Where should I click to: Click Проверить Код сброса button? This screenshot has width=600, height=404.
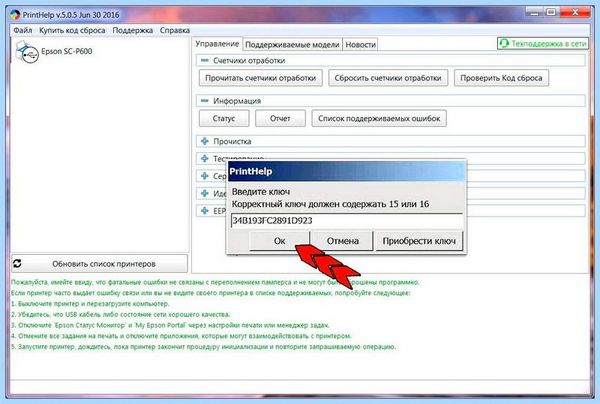pos(501,78)
